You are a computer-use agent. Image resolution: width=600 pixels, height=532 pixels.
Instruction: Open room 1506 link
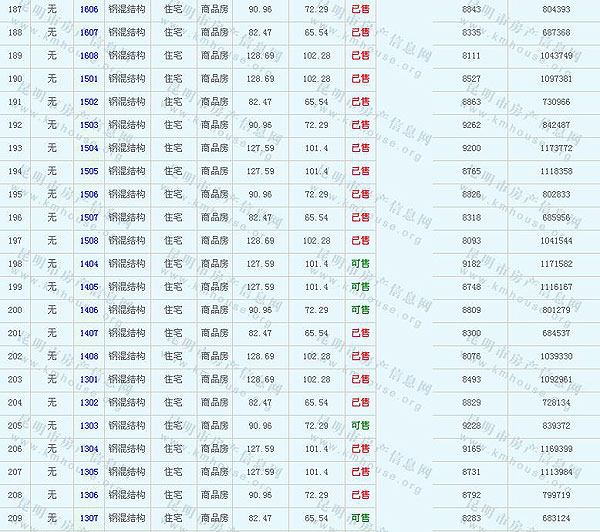[89, 194]
